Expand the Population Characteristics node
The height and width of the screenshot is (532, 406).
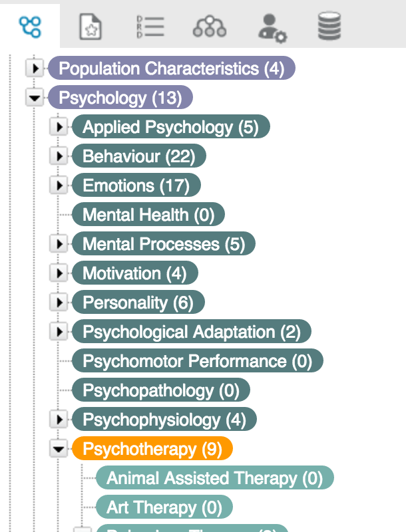coord(35,68)
